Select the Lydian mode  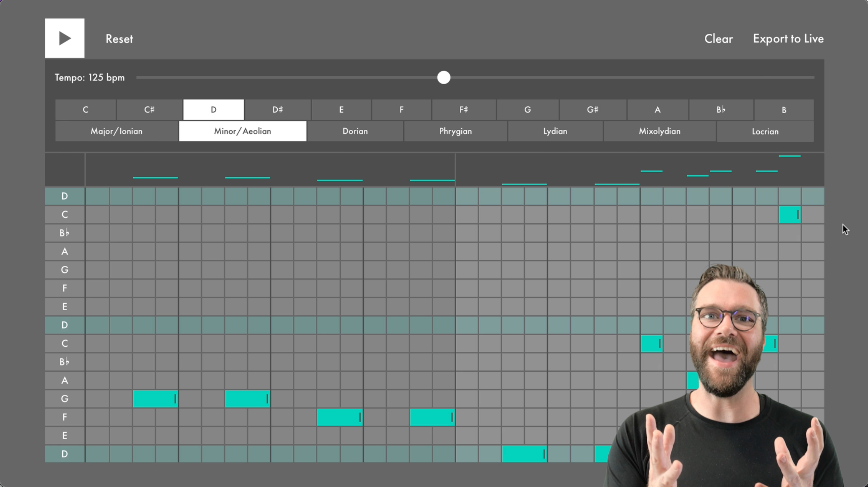click(x=555, y=131)
